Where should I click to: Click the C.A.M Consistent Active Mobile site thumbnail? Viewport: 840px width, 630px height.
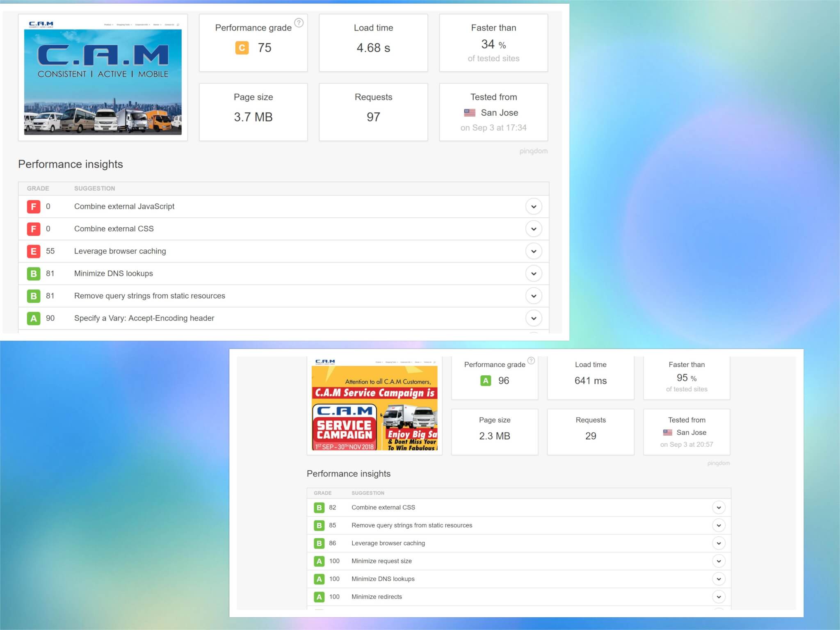click(103, 78)
